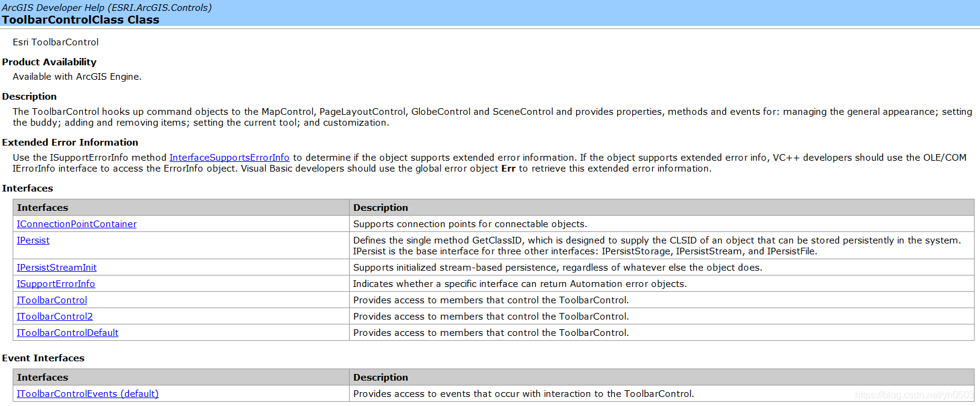Click the IPersistStreamInit link

pos(57,268)
